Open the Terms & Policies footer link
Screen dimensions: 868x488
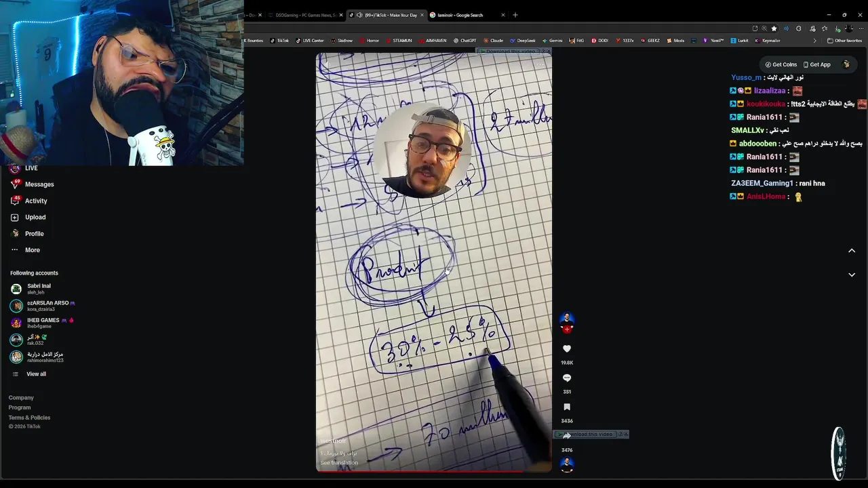tap(29, 418)
